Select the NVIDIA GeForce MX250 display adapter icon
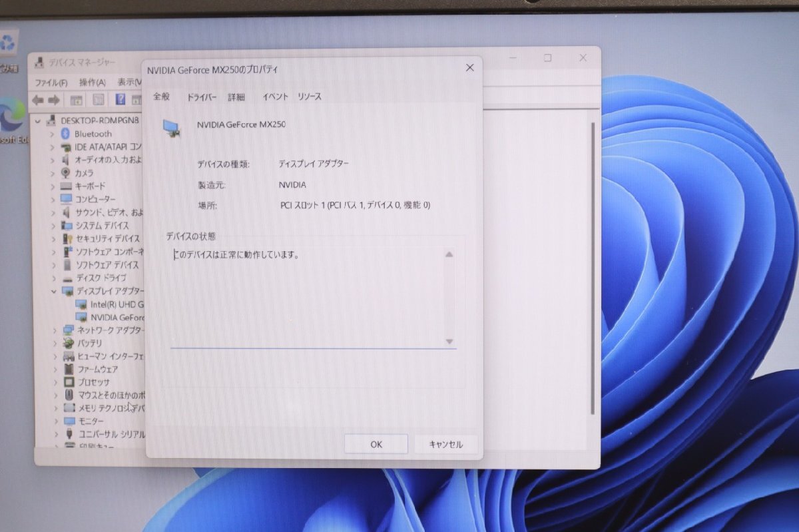The image size is (799, 532). tap(82, 317)
